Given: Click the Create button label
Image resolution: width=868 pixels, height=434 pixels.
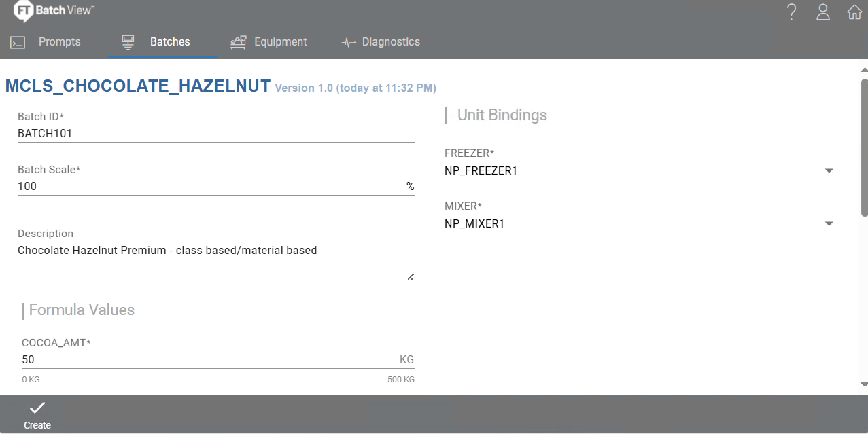Looking at the screenshot, I should (37, 425).
